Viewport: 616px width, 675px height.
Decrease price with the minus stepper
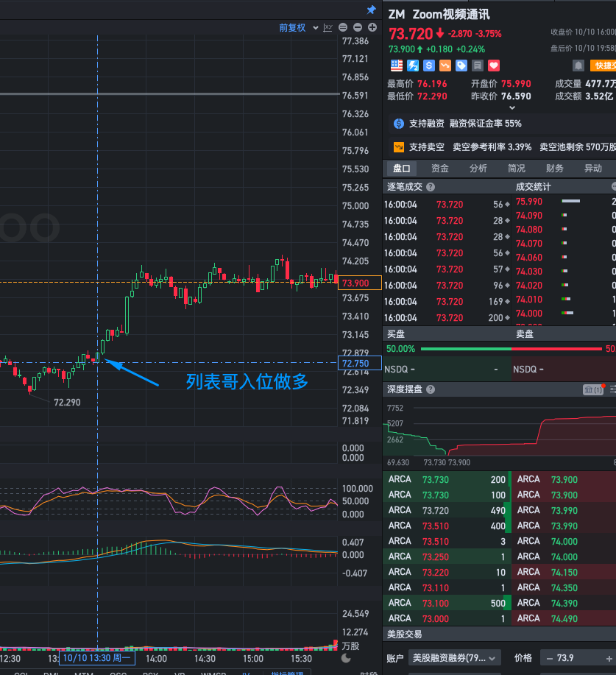[x=549, y=658]
